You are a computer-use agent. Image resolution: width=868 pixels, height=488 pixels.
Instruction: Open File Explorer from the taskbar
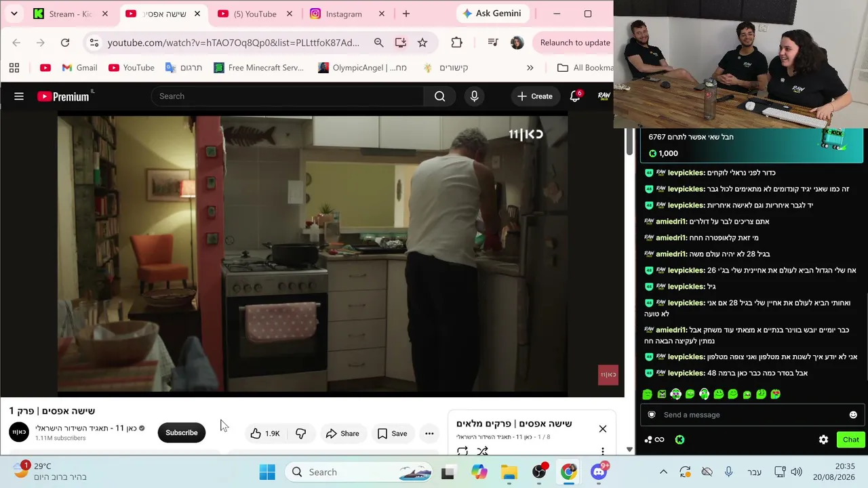pyautogui.click(x=509, y=472)
